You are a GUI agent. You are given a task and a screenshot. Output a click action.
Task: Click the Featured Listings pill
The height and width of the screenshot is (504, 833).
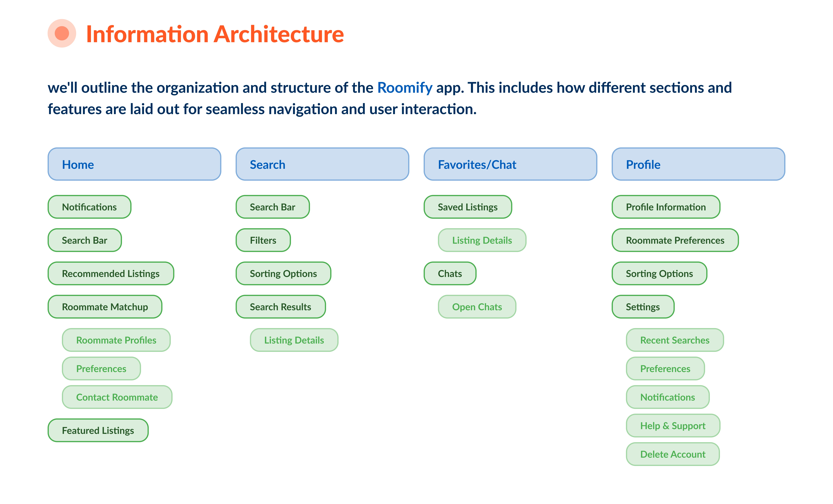[x=98, y=430]
